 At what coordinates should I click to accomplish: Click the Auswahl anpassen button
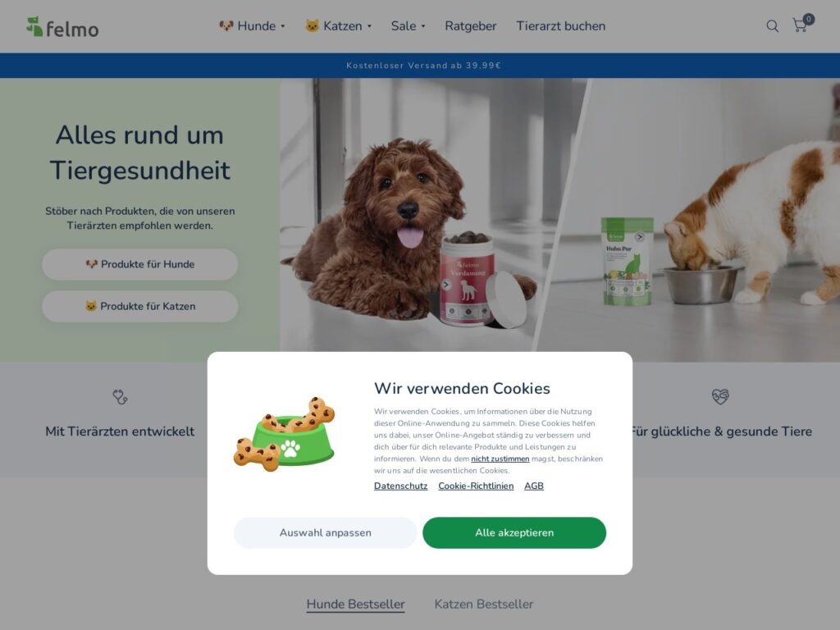point(325,532)
